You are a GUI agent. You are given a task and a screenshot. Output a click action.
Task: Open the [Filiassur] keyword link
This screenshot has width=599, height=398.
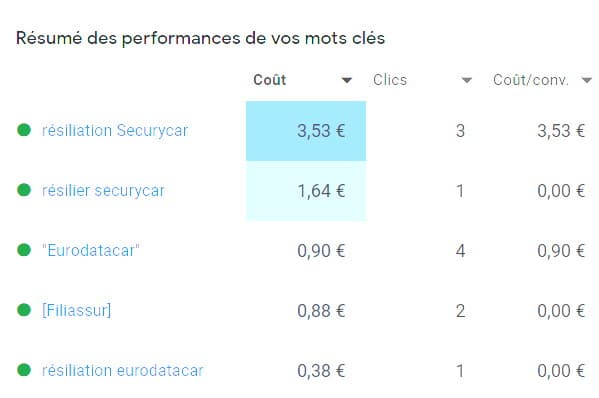(76, 310)
